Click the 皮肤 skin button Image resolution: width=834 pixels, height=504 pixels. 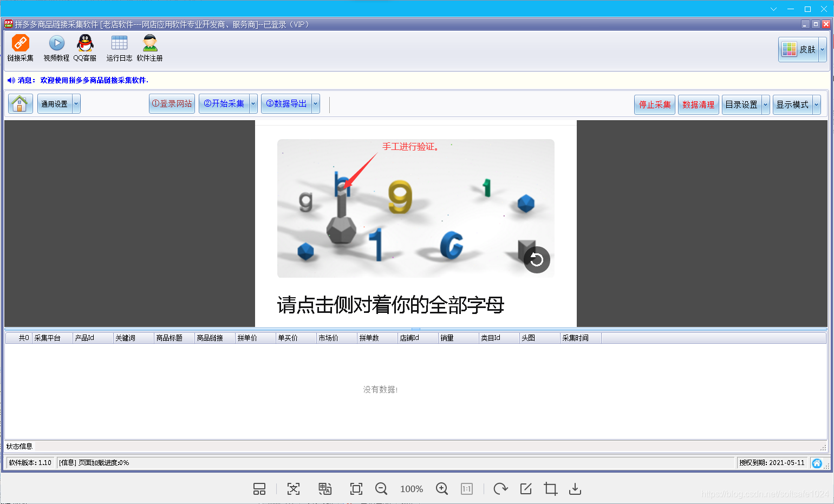coord(799,49)
